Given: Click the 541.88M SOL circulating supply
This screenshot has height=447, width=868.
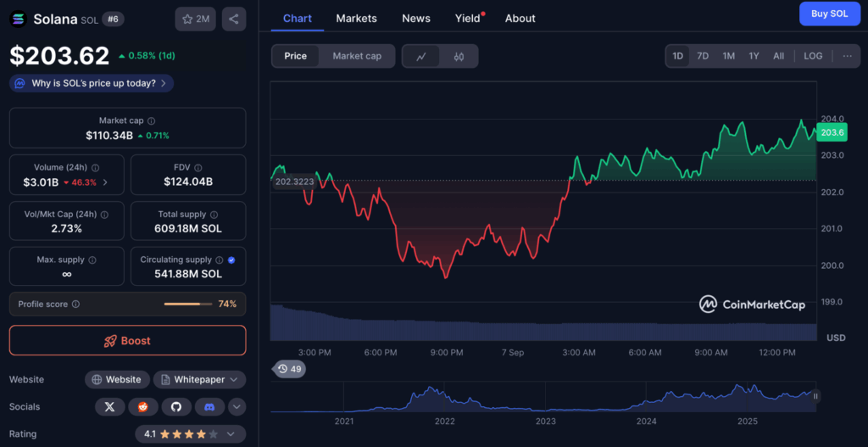Looking at the screenshot, I should click(x=188, y=274).
